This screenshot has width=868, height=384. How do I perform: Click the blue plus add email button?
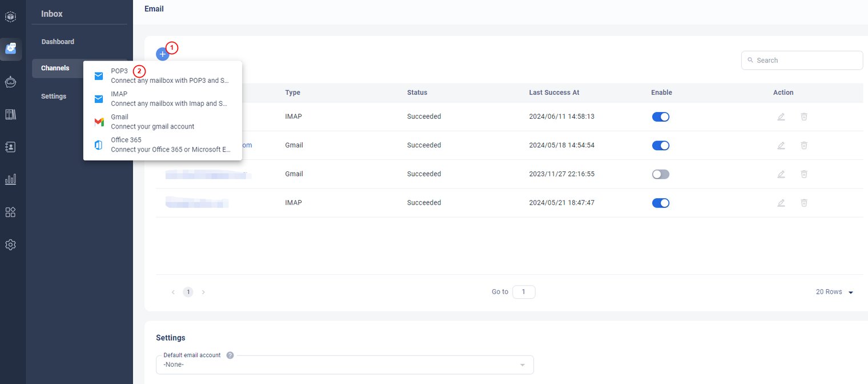pos(162,54)
